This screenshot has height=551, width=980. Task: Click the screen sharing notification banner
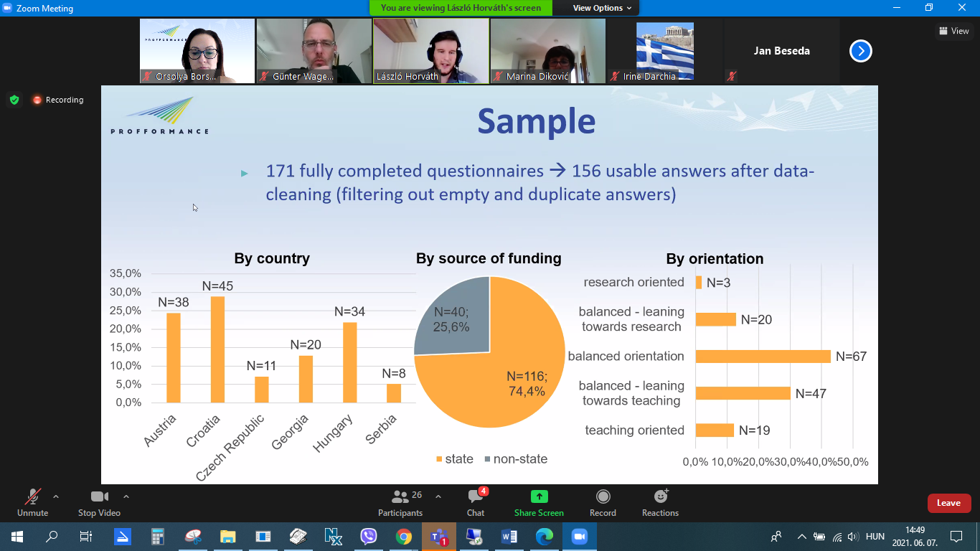tap(461, 8)
